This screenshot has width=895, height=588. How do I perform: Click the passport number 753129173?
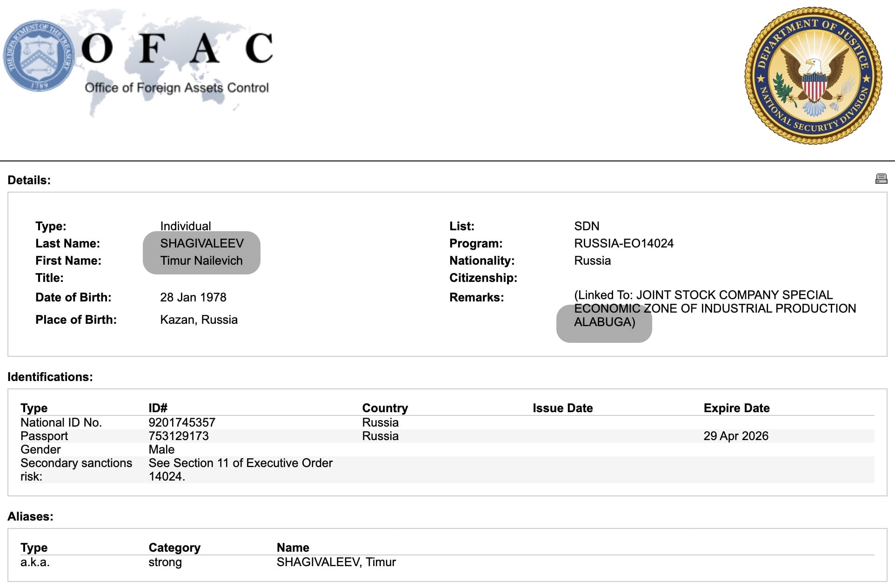click(x=179, y=436)
